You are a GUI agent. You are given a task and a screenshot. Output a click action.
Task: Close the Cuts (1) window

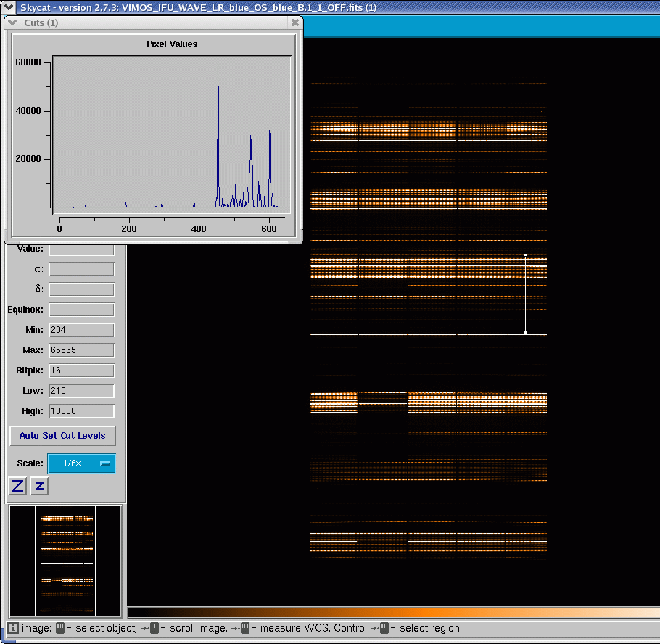(x=295, y=22)
